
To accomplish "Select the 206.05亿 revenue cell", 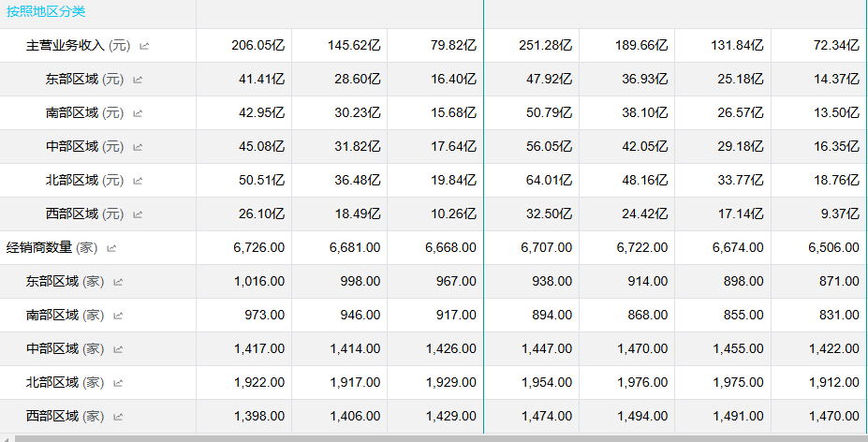I will point(258,46).
